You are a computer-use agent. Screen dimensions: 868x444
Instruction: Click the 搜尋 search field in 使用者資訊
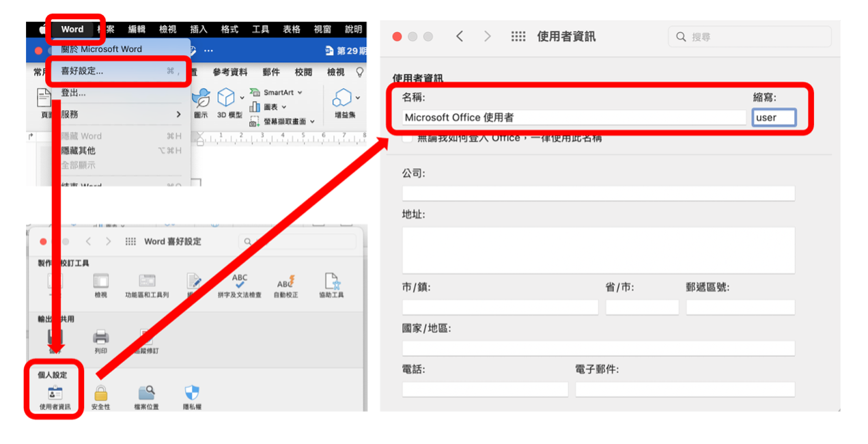pyautogui.click(x=749, y=37)
